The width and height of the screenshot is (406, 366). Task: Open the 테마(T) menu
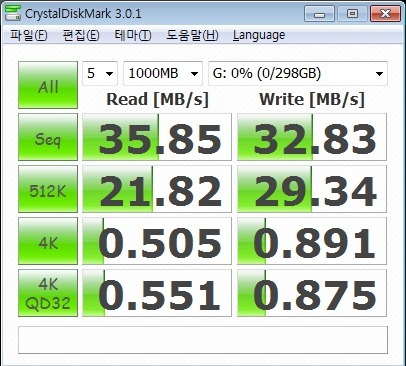click(x=133, y=35)
